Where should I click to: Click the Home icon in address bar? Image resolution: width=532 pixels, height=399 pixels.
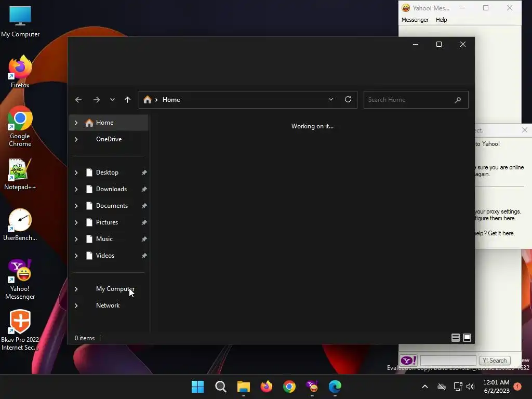[x=147, y=100]
